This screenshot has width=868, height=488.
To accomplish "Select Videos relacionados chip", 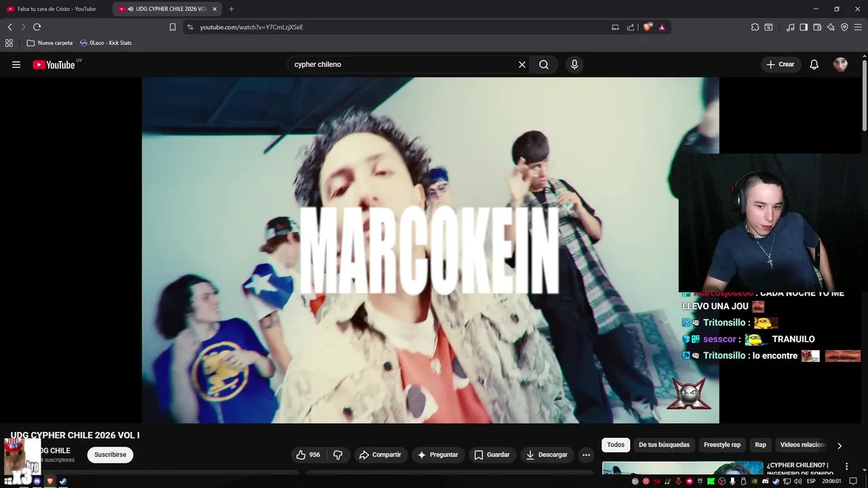I will (x=803, y=445).
